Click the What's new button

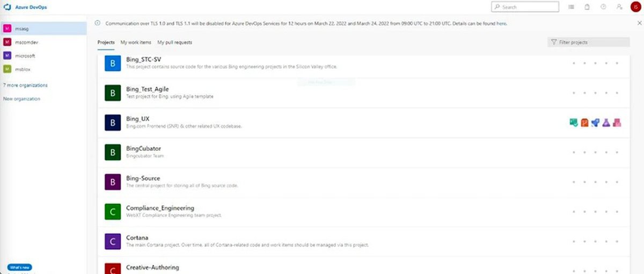(19, 267)
